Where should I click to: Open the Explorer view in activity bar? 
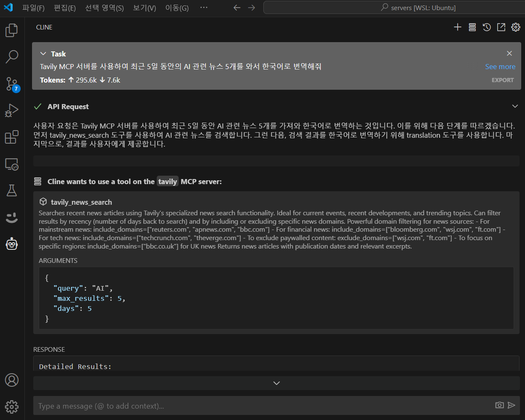point(12,30)
